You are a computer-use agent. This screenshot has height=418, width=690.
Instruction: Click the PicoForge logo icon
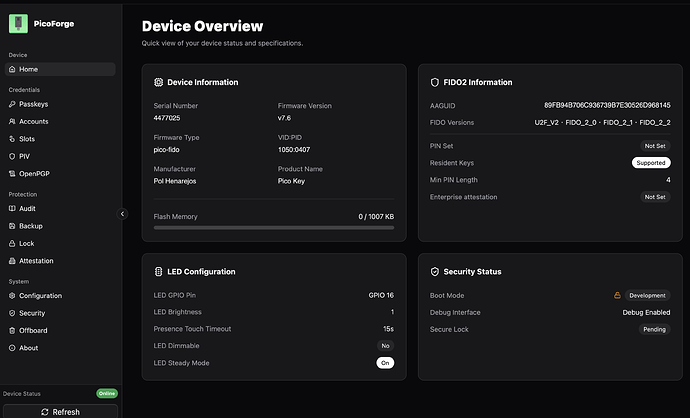[18, 23]
